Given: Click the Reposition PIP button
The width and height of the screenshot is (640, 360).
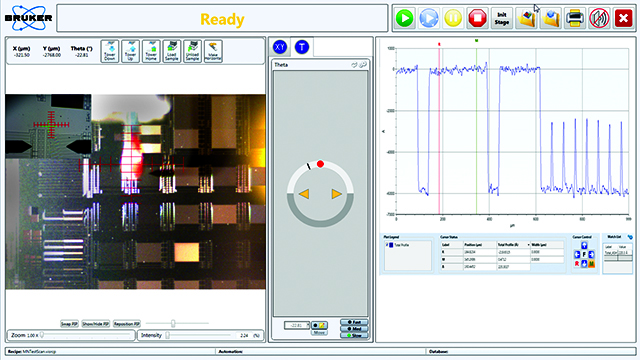Looking at the screenshot, I should click(127, 324).
